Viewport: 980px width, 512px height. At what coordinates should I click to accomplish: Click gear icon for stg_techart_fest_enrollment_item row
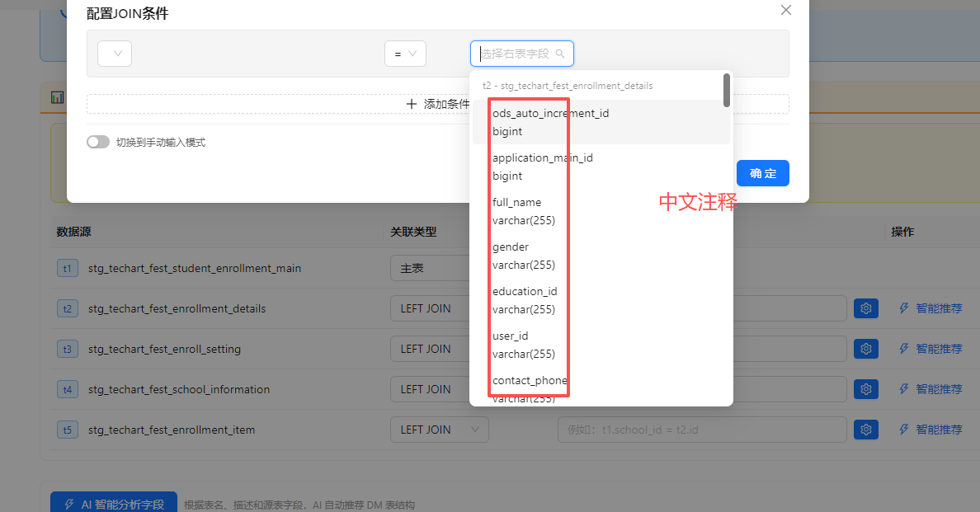(x=865, y=430)
